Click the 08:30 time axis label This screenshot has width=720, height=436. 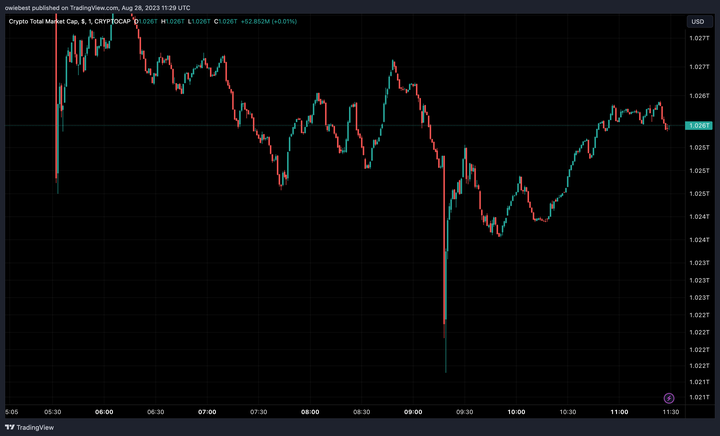(361, 412)
